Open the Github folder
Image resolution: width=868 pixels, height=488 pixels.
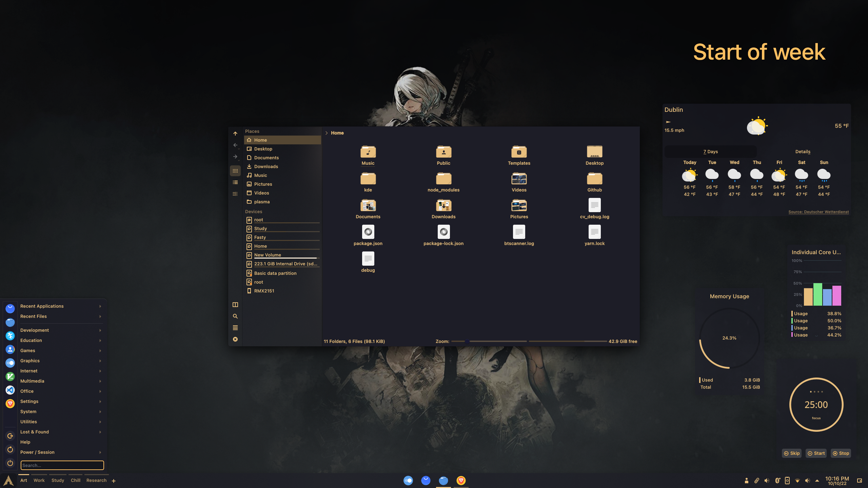pyautogui.click(x=595, y=182)
